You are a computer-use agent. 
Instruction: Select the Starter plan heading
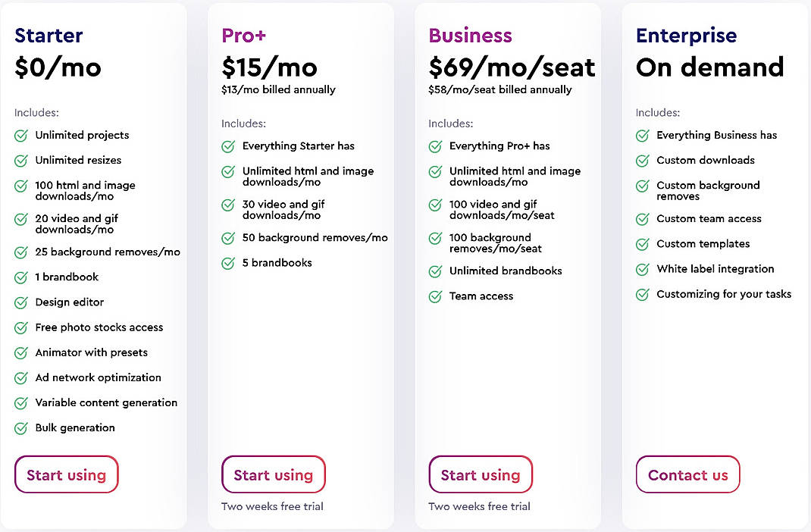coord(48,36)
